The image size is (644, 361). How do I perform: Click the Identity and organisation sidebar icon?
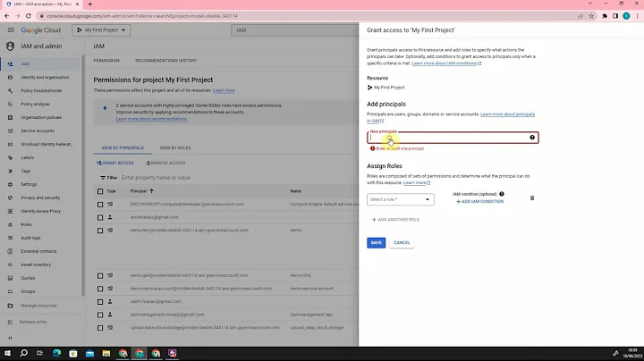pos(10,77)
